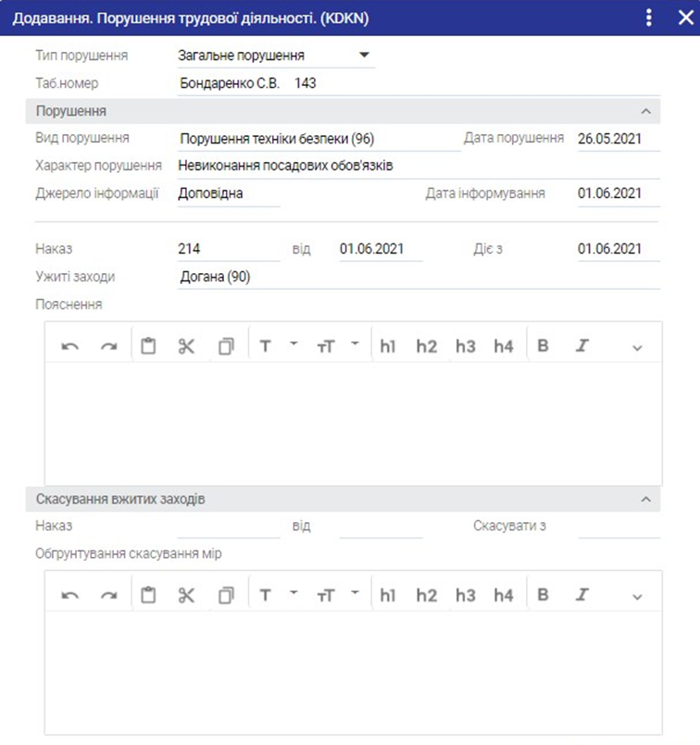Open the Тип порушення dropdown

(x=364, y=56)
